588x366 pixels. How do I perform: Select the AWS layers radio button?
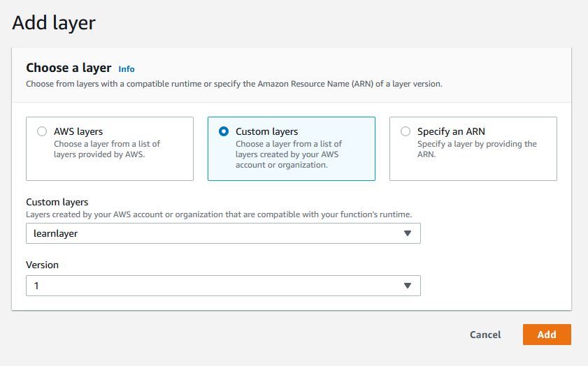42,131
